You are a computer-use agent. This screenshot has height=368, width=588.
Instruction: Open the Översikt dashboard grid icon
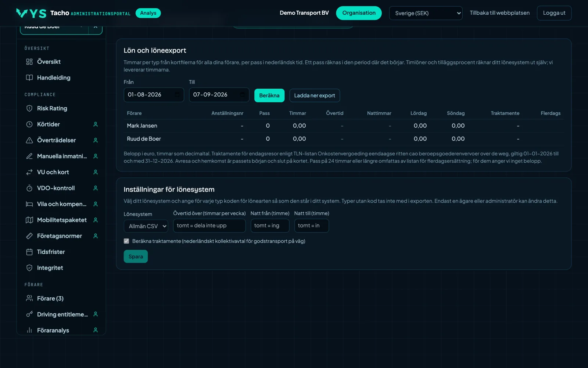pos(29,62)
